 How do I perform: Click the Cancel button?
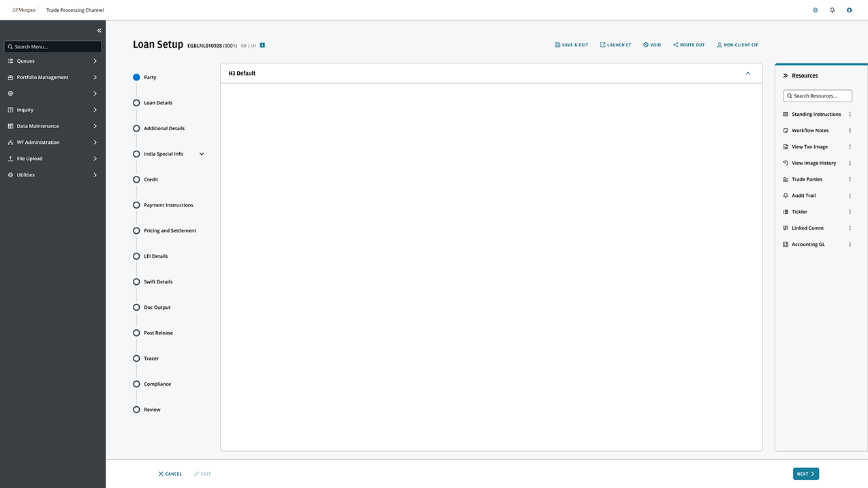(170, 474)
